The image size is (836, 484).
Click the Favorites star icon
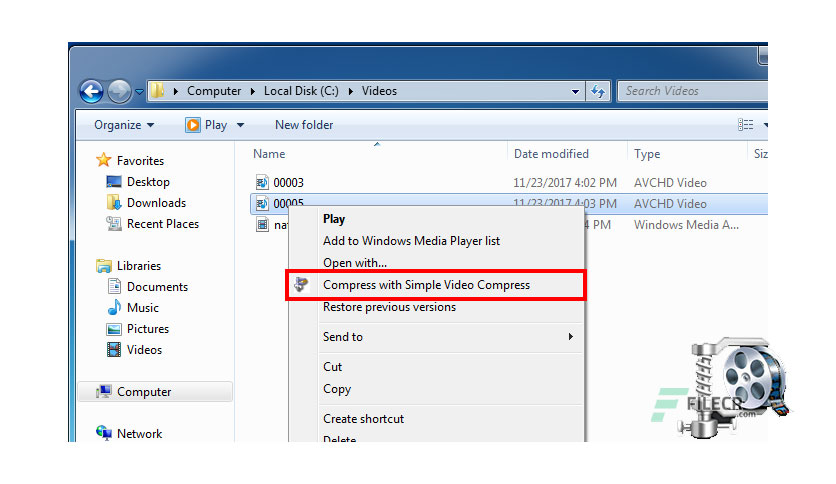103,160
